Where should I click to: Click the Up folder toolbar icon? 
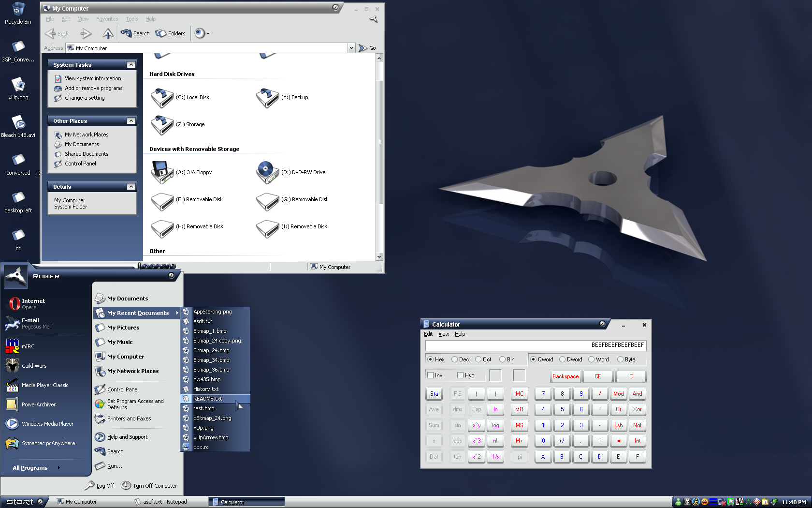pyautogui.click(x=108, y=33)
